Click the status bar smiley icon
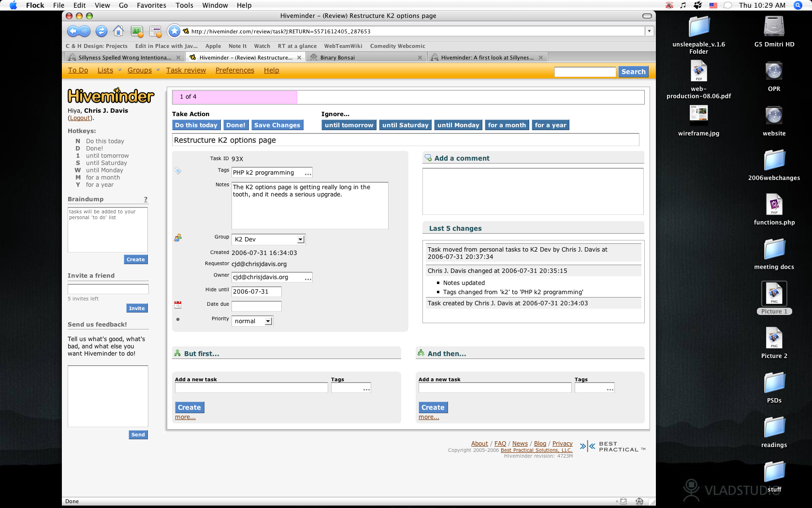Image resolution: width=812 pixels, height=508 pixels. [639, 501]
